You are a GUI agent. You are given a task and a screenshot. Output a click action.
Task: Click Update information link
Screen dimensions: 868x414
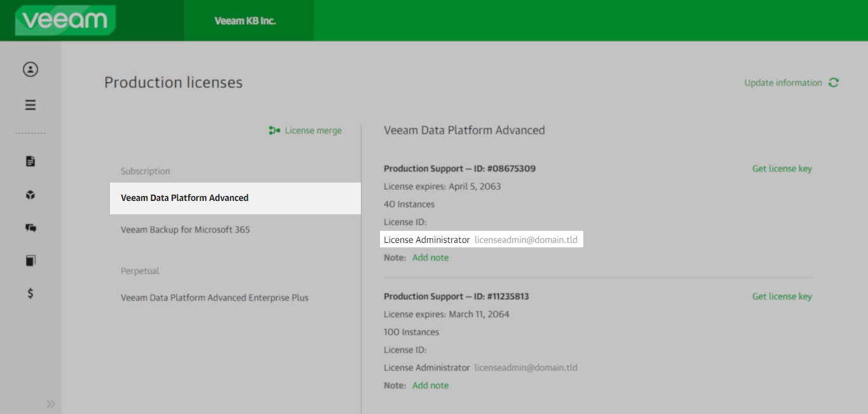click(x=783, y=83)
